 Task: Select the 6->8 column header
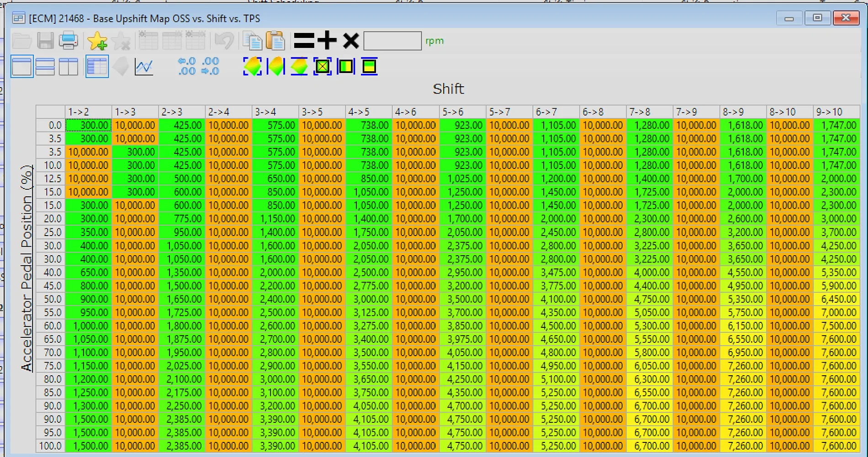(x=603, y=112)
